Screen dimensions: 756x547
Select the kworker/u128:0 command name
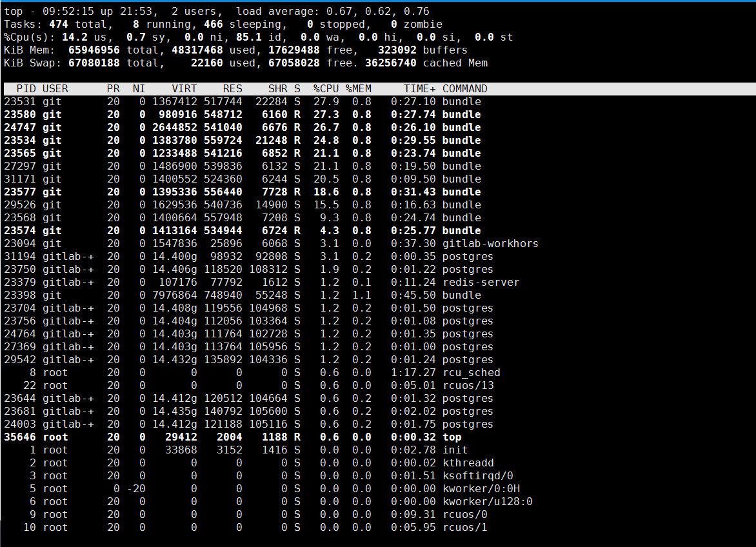click(x=488, y=502)
